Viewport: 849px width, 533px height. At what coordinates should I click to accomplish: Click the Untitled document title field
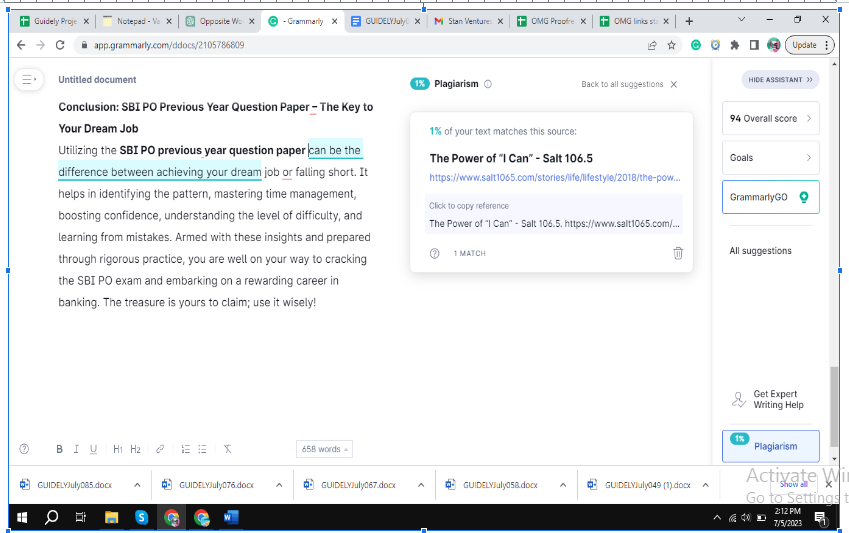[x=97, y=80]
